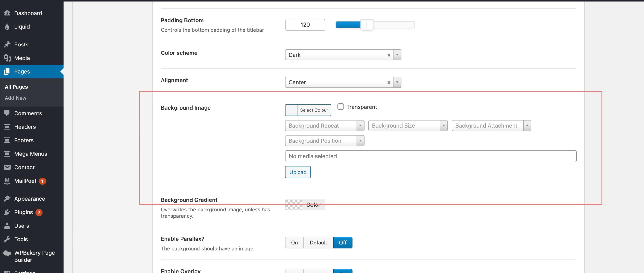This screenshot has height=273, width=644.
Task: Check the Transparent background checkbox
Action: click(x=340, y=107)
